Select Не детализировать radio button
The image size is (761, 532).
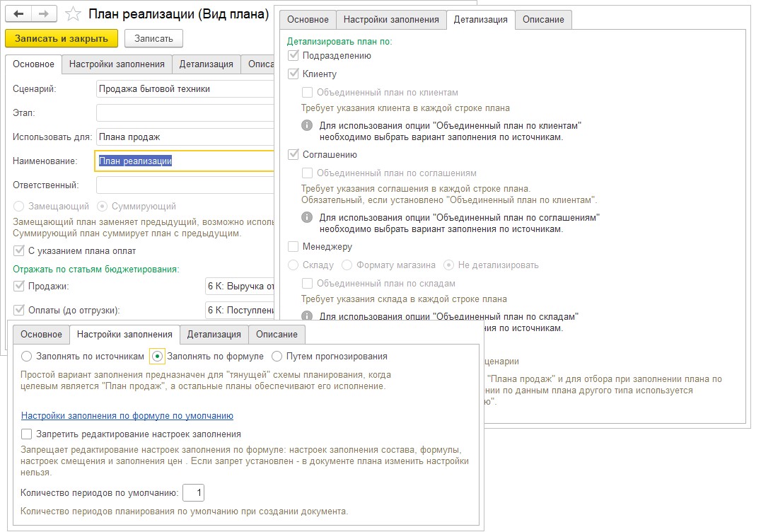click(448, 265)
